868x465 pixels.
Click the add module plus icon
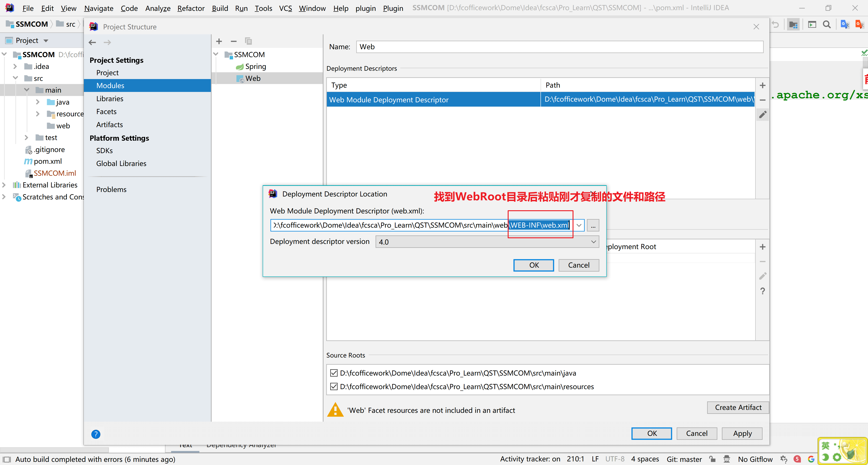click(x=219, y=41)
